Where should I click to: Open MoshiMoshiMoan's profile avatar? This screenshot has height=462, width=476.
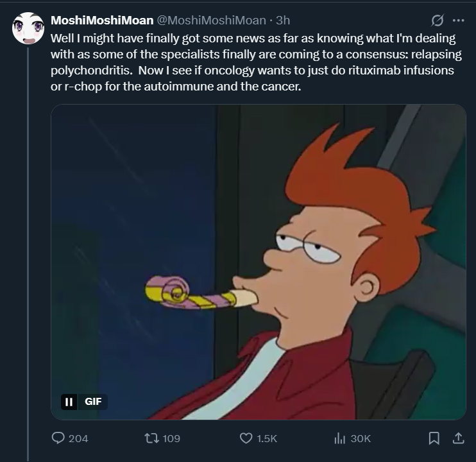[x=28, y=28]
